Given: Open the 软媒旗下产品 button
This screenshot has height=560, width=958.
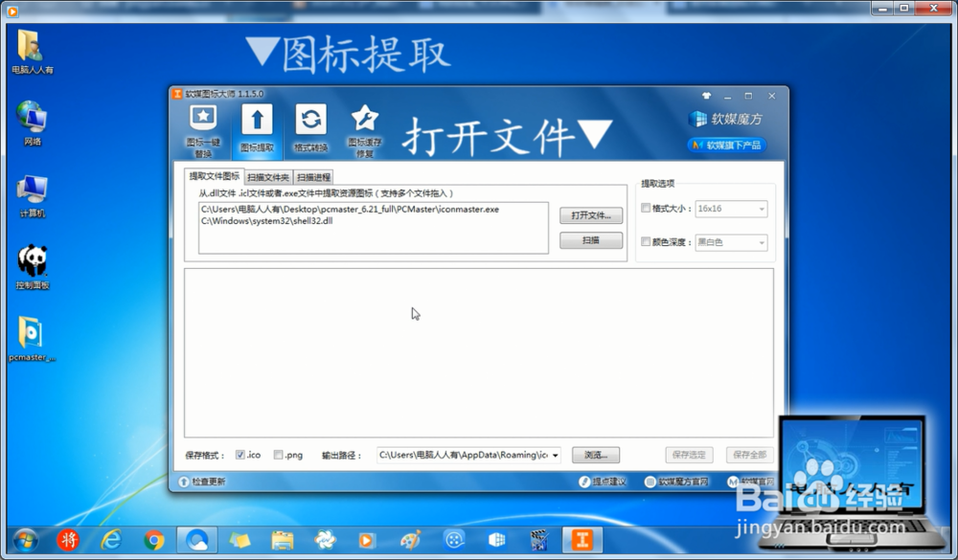Looking at the screenshot, I should pyautogui.click(x=726, y=146).
